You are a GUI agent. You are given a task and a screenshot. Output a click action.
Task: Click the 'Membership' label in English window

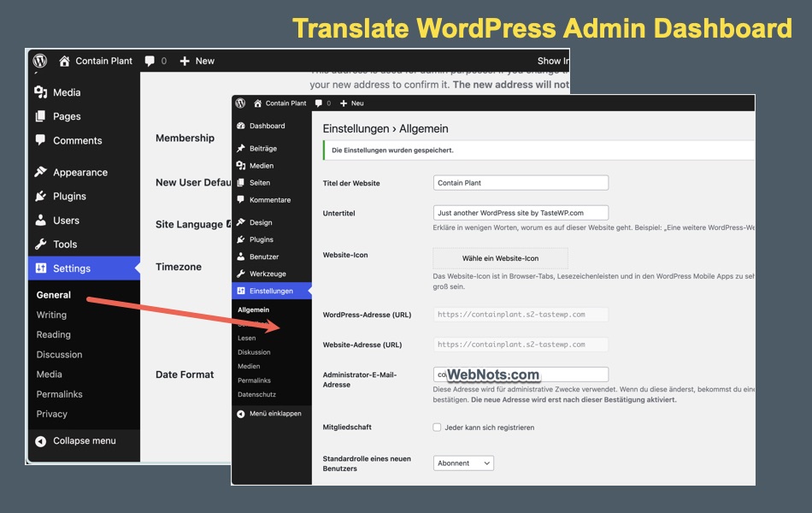click(185, 138)
